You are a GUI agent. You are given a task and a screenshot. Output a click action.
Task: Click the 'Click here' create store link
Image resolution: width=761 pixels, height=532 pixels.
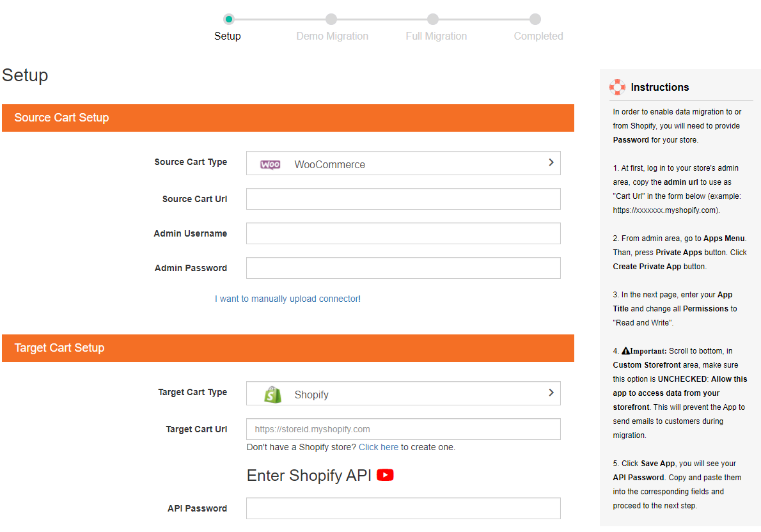379,447
